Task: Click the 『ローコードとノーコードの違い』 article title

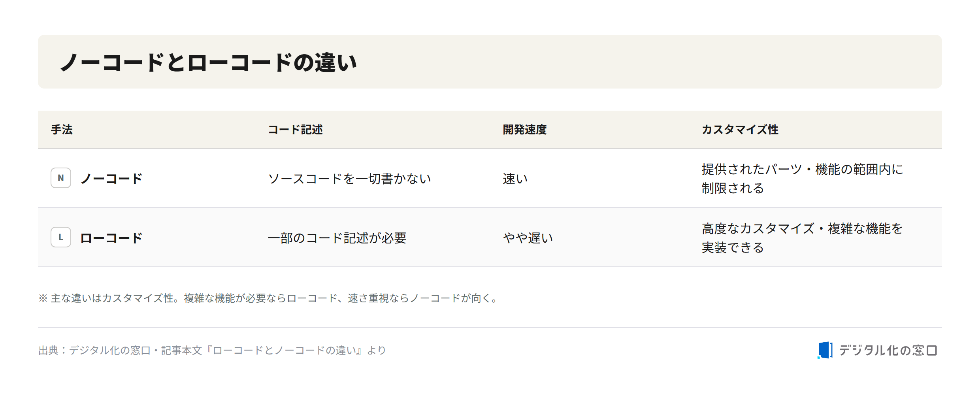Action: 284,350
